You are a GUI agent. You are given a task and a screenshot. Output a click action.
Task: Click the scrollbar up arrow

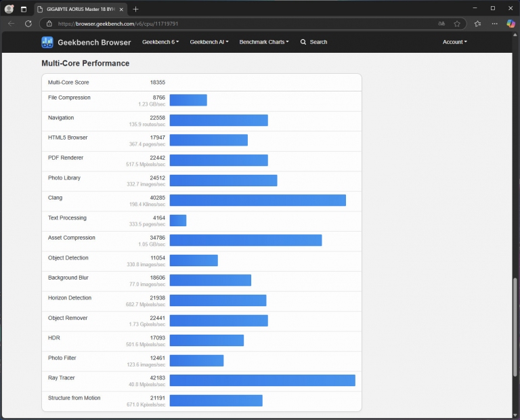tap(515, 35)
